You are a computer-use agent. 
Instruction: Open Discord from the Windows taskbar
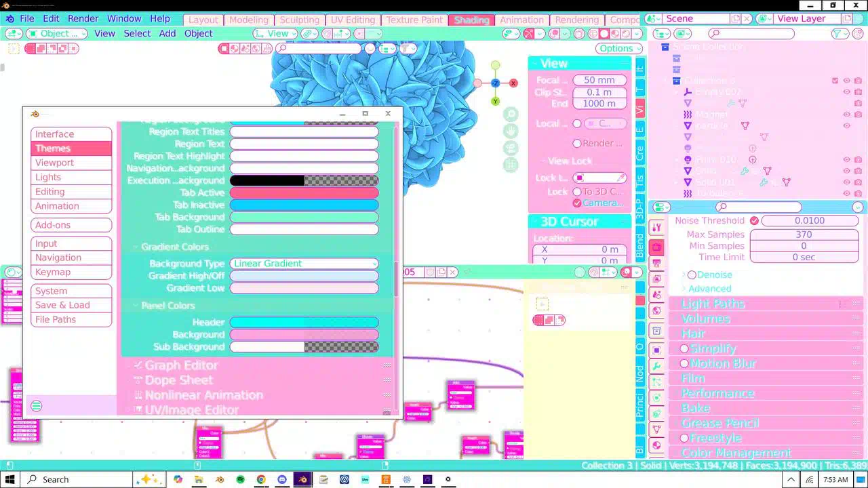[282, 479]
